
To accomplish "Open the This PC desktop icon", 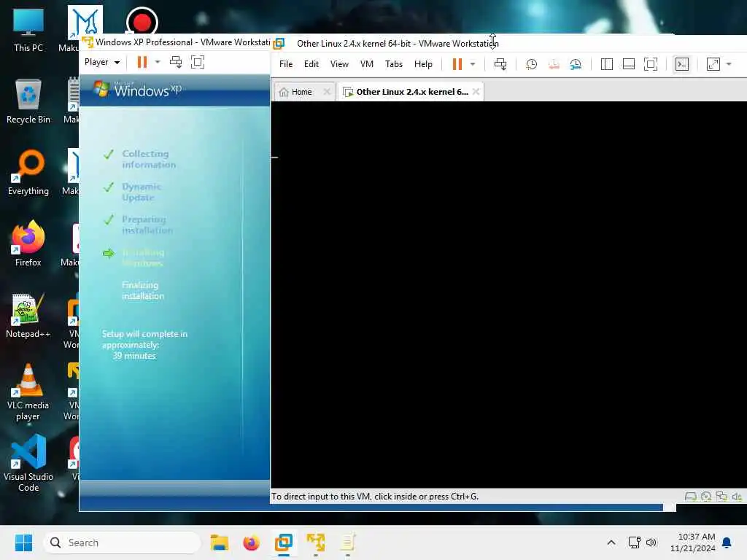I will tap(28, 30).
